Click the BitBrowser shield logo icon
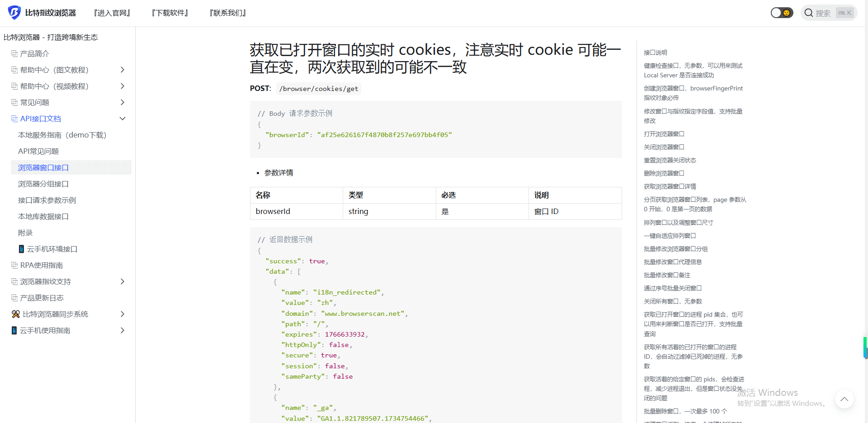 tap(14, 13)
